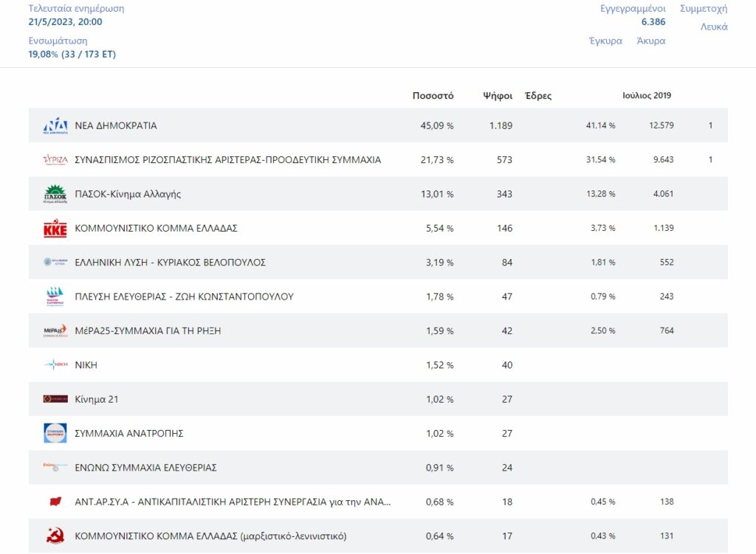Image resolution: width=756 pixels, height=554 pixels.
Task: Click the 3,19 % percentage for ΕΛΛΗΝΙΚΗ ΛΥΣΗ
Action: coord(440,263)
